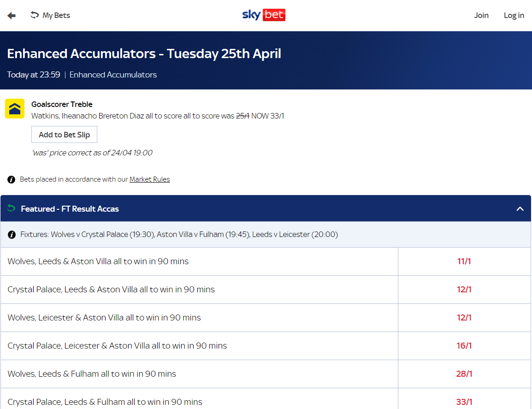Select the 16/1 Leicester accumulator odds
The width and height of the screenshot is (532, 409).
464,345
